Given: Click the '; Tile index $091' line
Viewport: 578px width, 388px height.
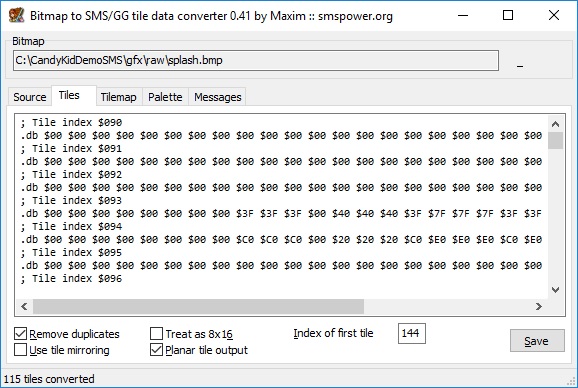Looking at the screenshot, I should click(71, 148).
